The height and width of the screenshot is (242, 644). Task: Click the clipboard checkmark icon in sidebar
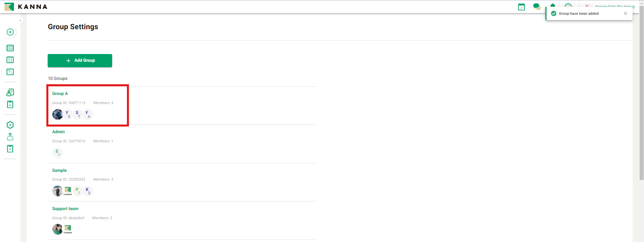point(10,149)
